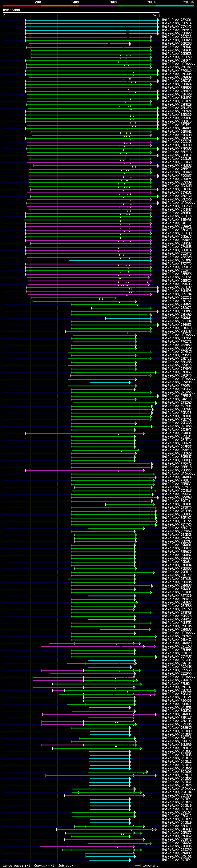Click hit label UniRef100_C6TAR1
Image resolution: width=197 pixels, height=868 pixels.
point(177,101)
